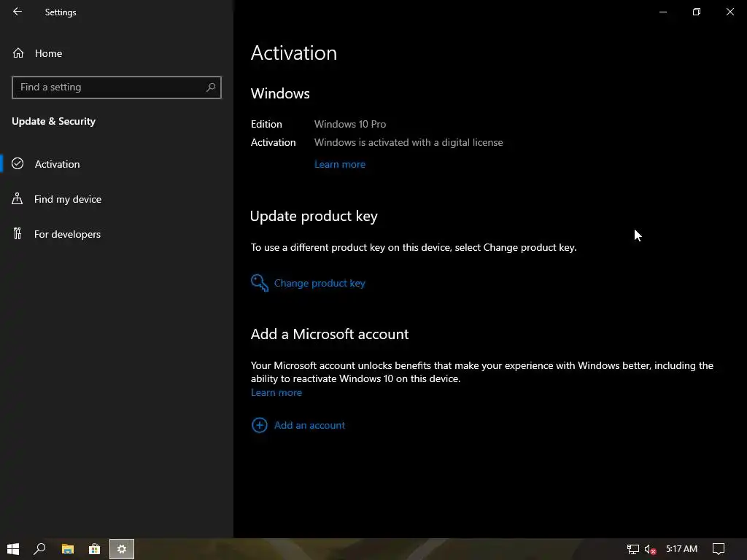Click the Activation checkmark circle icon

click(18, 163)
